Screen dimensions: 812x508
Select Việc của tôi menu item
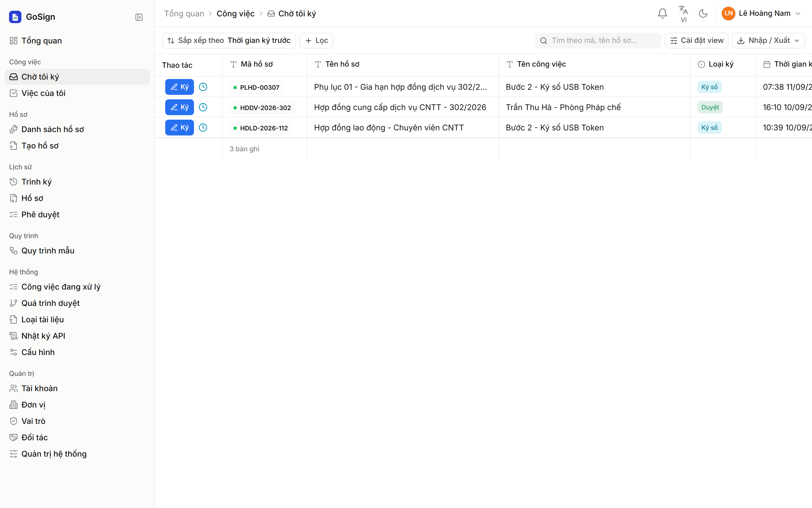click(77, 93)
